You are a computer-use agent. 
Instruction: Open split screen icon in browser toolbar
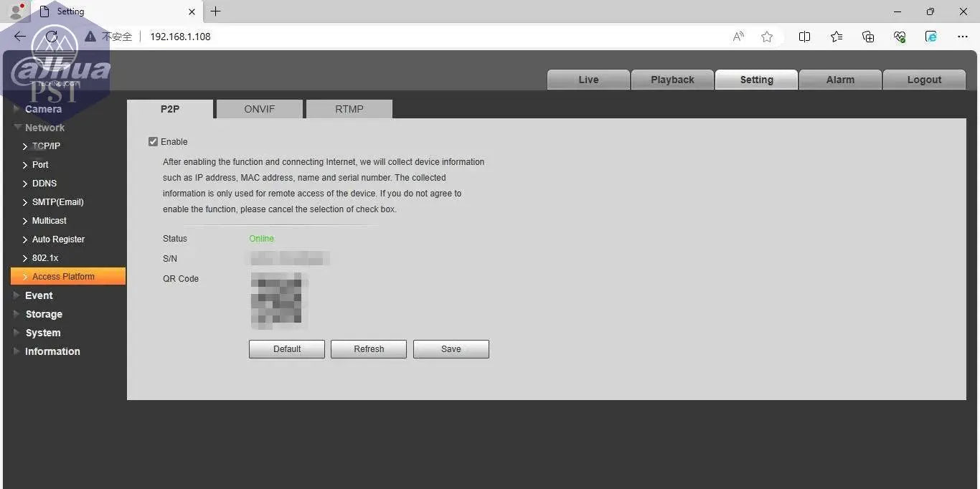(804, 37)
